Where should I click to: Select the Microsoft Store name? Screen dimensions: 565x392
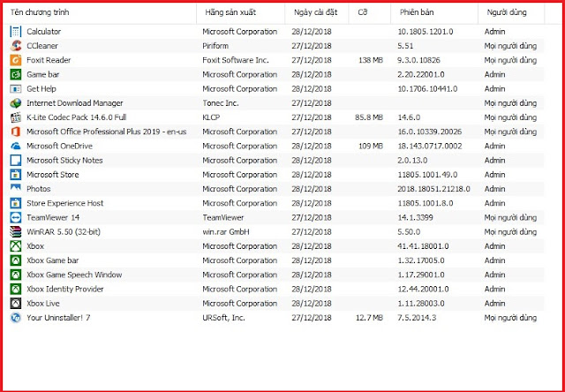[x=53, y=175]
